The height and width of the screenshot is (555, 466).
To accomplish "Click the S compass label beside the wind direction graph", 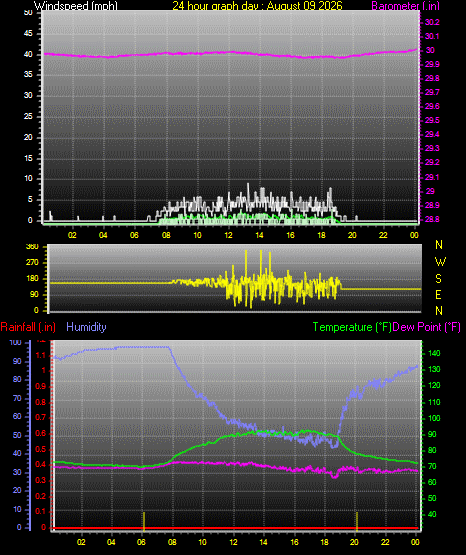I will click(438, 279).
